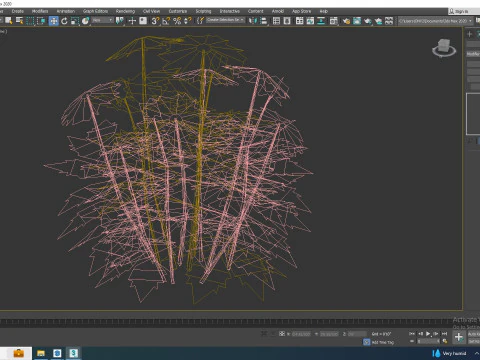Open Very humid weather widget
Viewport: 480px width, 360px height.
pos(449,353)
